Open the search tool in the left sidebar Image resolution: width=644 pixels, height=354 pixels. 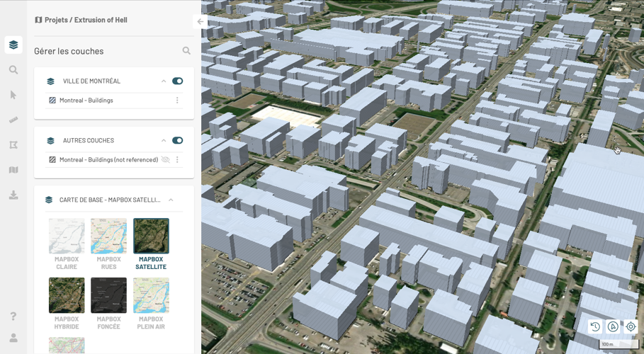coord(13,70)
